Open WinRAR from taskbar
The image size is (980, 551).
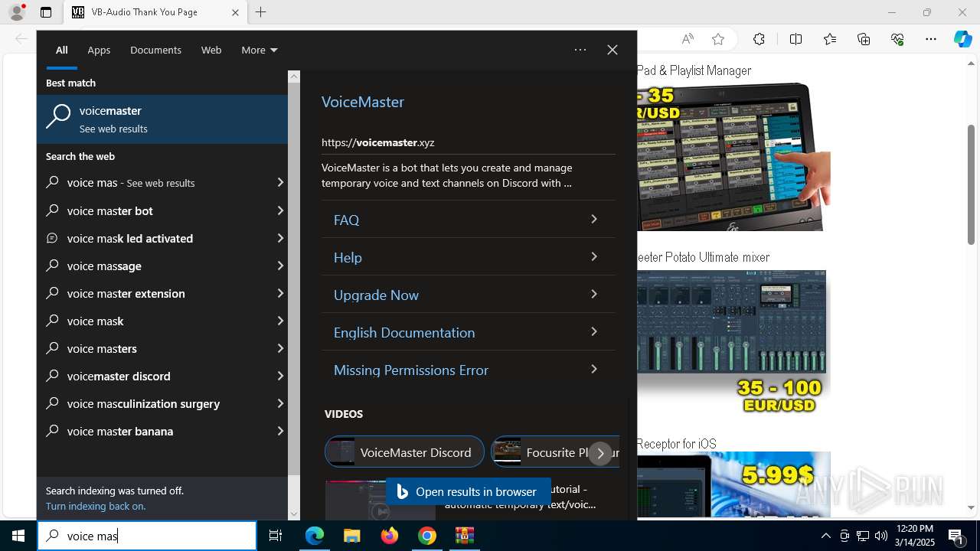tap(465, 536)
